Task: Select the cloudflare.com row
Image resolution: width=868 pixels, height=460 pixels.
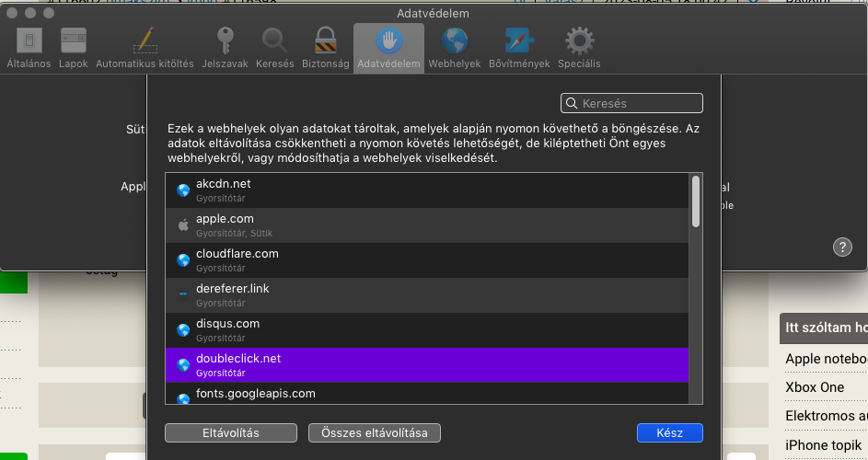Action: tap(426, 260)
